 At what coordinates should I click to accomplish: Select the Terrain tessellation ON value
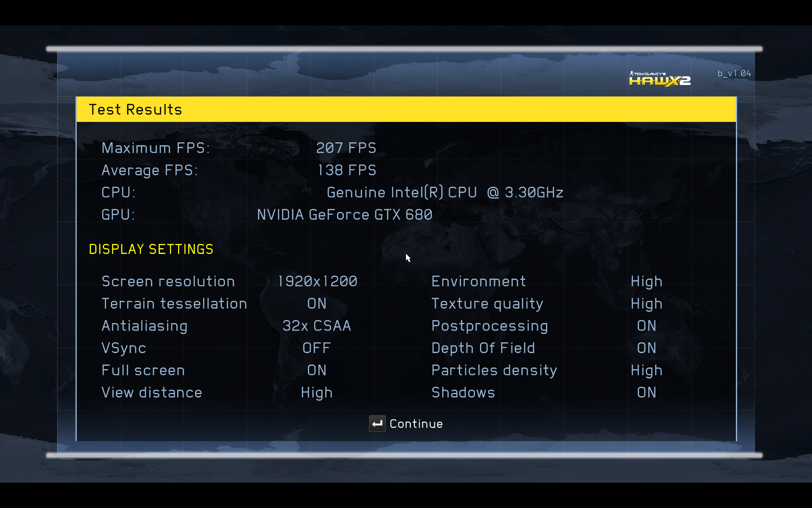(x=317, y=304)
